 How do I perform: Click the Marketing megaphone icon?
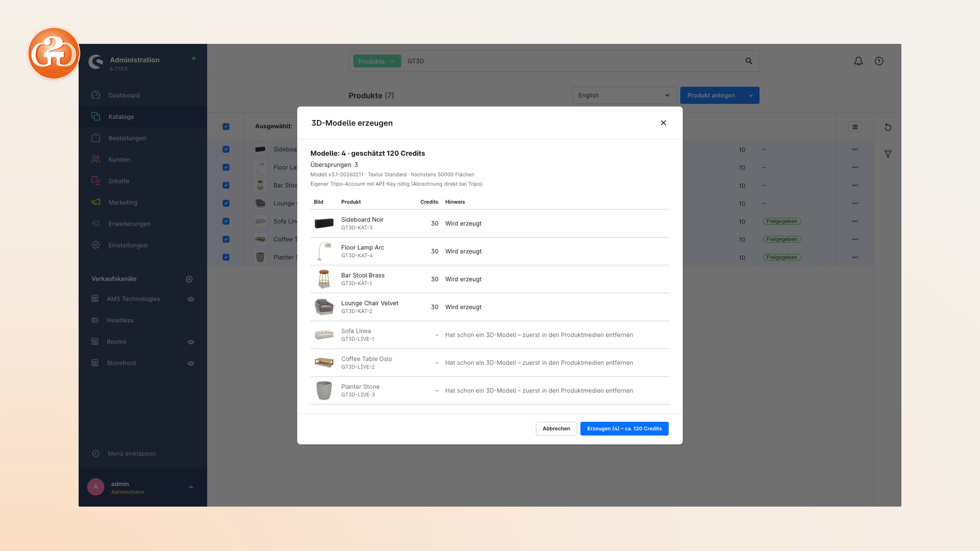point(95,203)
